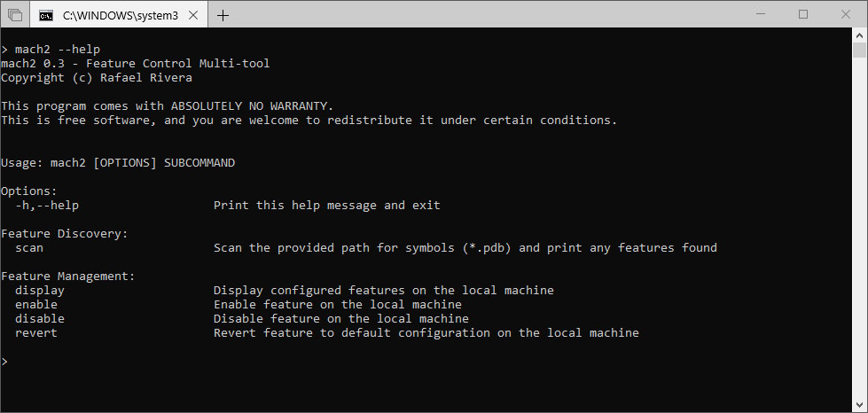Click the 'enable' subcommand text
The width and height of the screenshot is (868, 413).
[x=36, y=305]
